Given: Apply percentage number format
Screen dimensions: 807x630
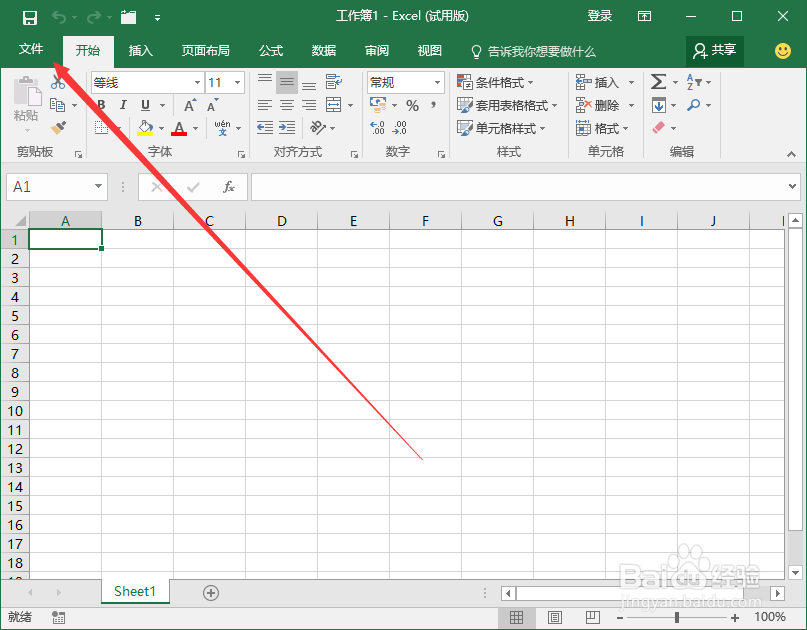Looking at the screenshot, I should click(x=411, y=104).
